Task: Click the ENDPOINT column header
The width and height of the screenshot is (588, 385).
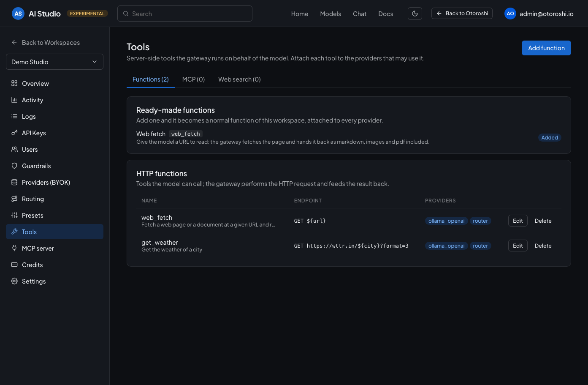Action: click(x=308, y=200)
